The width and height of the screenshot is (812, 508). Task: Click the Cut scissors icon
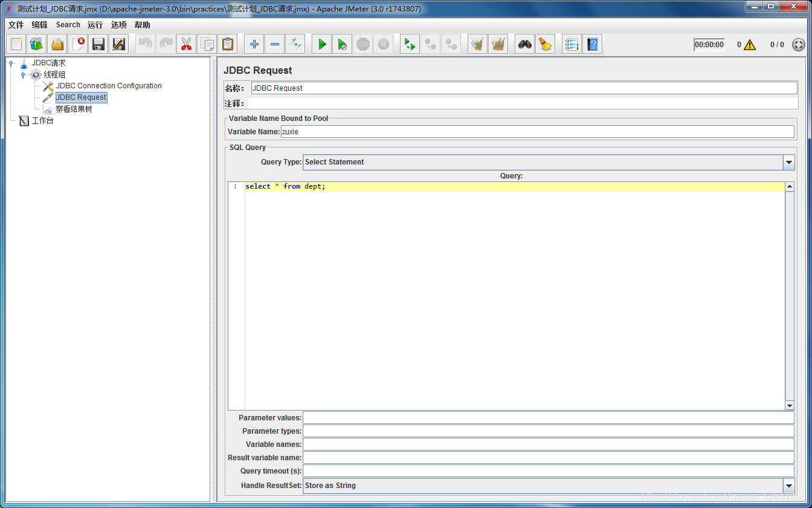pyautogui.click(x=187, y=44)
